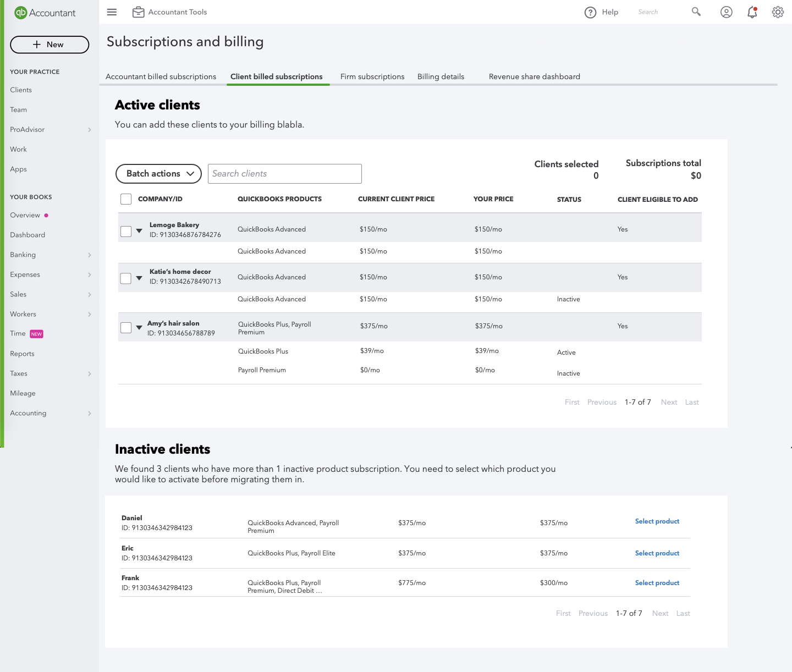Click Select product for Daniel

pyautogui.click(x=657, y=521)
